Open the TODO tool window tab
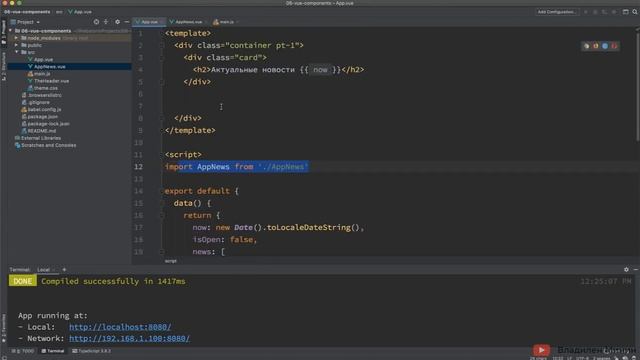This screenshot has height=360, width=640. (23, 351)
